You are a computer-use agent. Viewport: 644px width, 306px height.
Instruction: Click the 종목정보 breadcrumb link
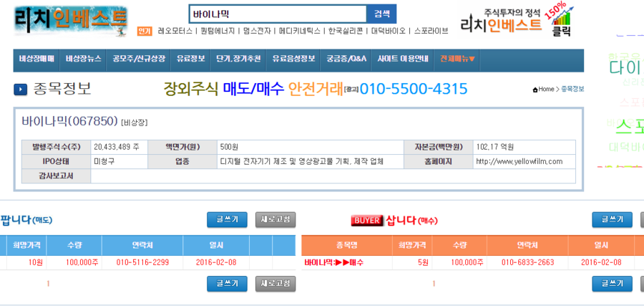click(572, 90)
